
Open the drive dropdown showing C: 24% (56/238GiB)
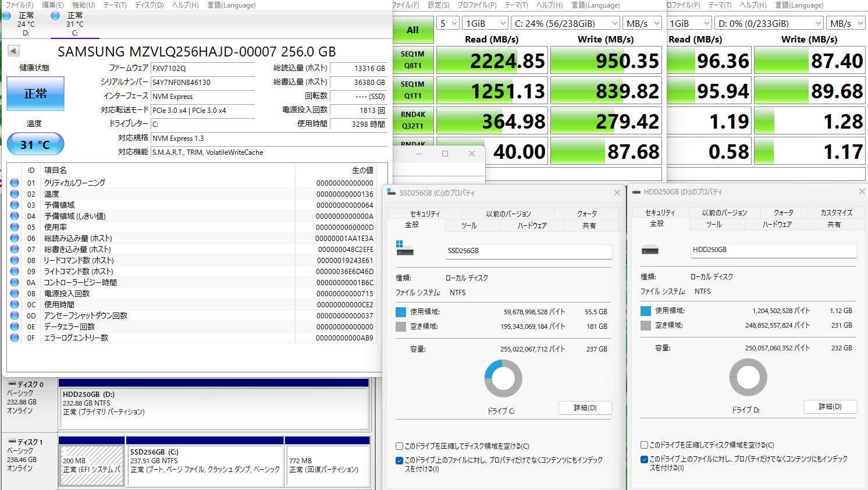coord(565,23)
